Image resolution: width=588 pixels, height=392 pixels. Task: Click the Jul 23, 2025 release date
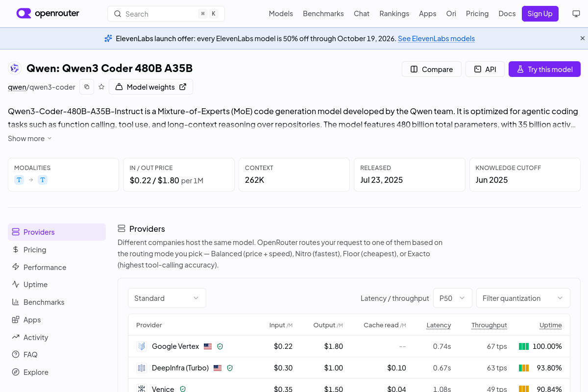click(381, 180)
